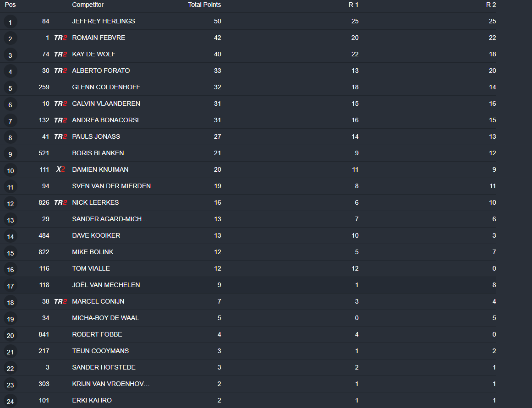Click the truncated Sander Agard-Mich... name

(110, 219)
